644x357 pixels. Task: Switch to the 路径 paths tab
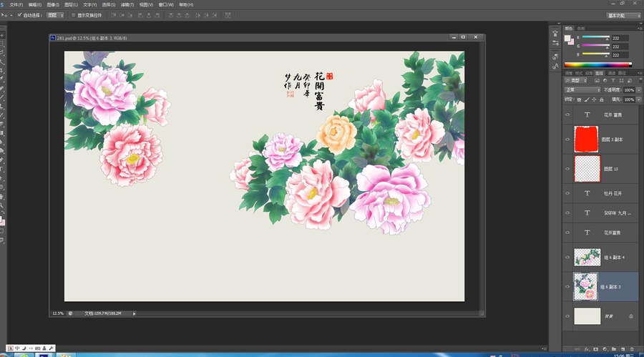622,73
